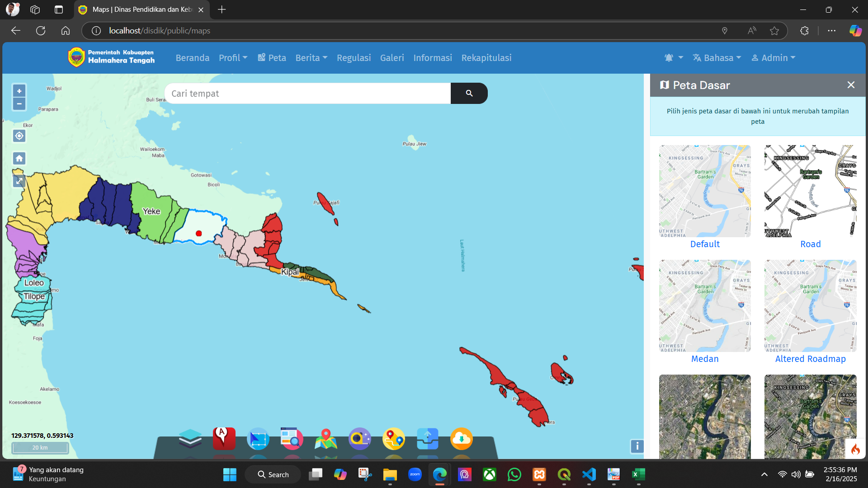Choose the Altered Roadmap basemap thumbnail

tap(810, 306)
